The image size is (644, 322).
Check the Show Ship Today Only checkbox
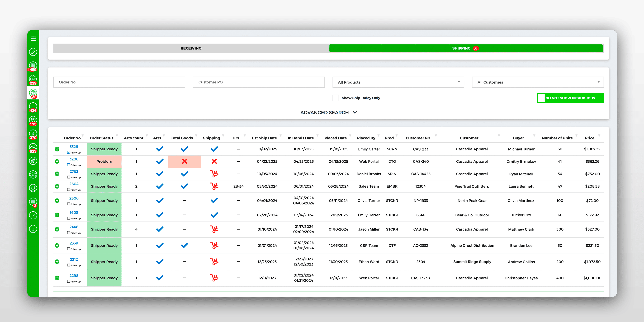[x=336, y=98]
